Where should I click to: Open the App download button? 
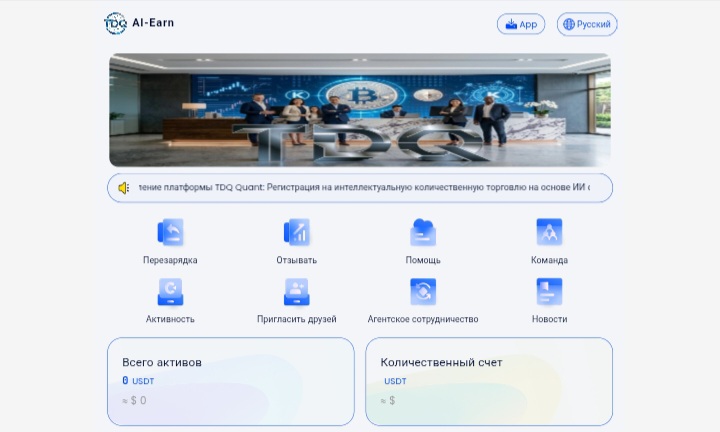[x=521, y=24]
